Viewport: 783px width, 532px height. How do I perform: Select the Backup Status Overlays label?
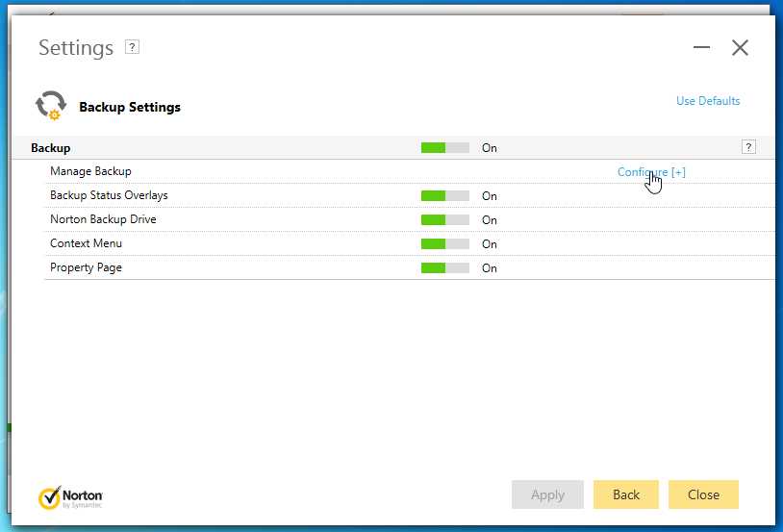[109, 195]
